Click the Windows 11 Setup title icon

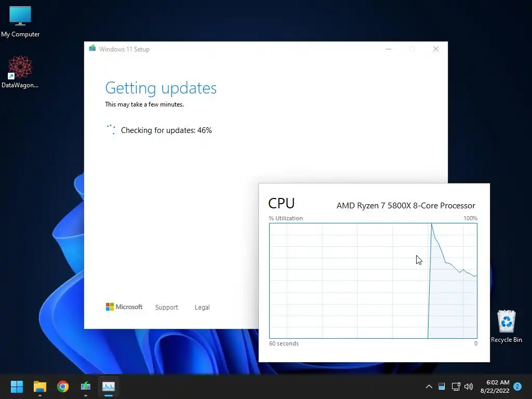92,48
